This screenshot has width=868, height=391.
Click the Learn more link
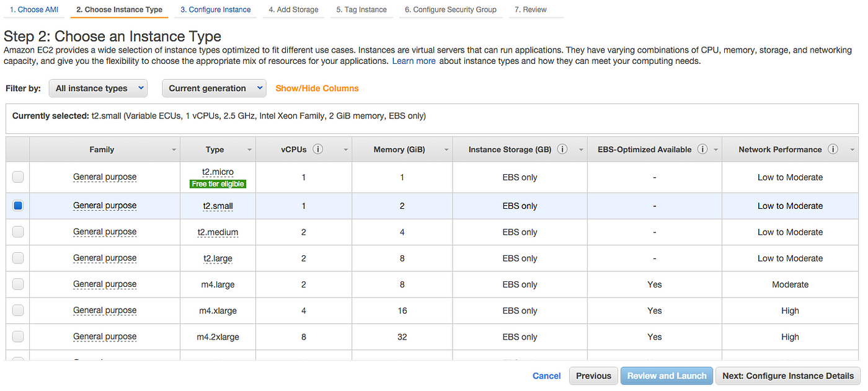[x=414, y=61]
